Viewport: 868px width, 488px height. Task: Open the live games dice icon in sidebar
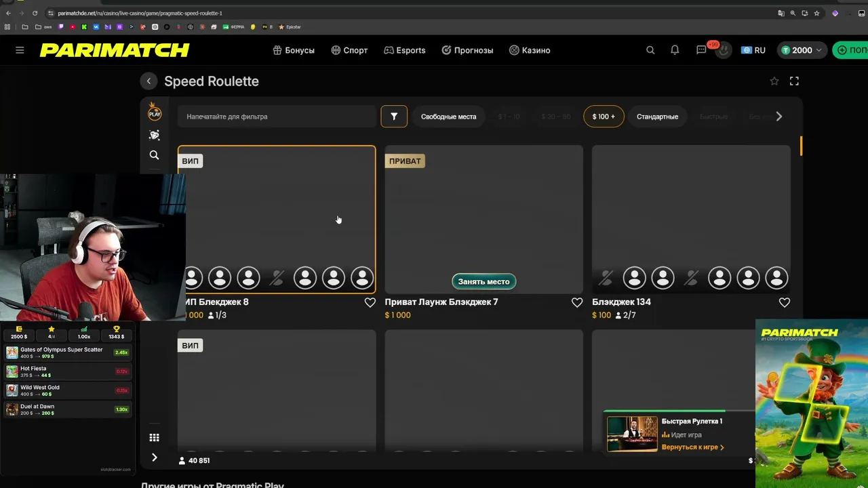click(x=155, y=135)
